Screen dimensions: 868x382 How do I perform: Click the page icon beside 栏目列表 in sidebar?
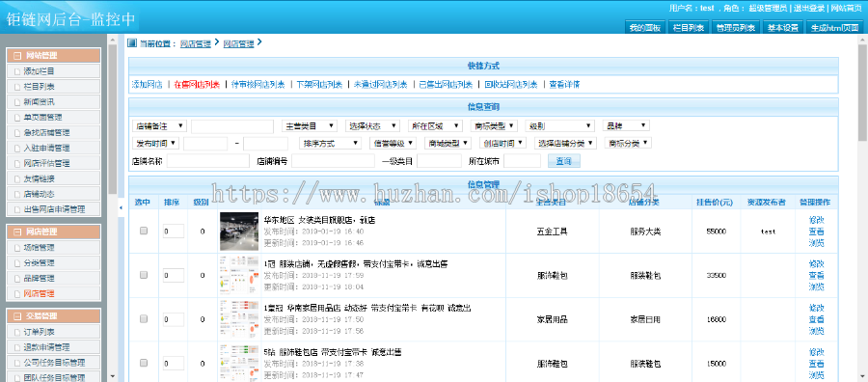tap(17, 87)
